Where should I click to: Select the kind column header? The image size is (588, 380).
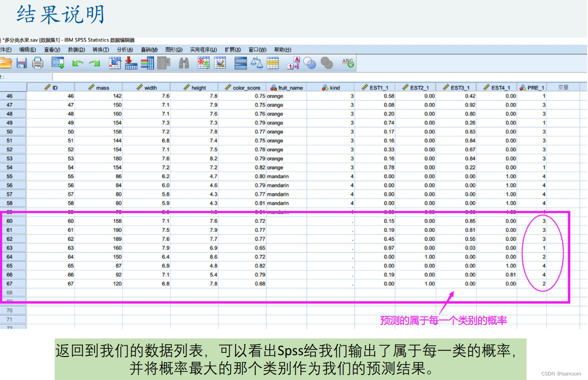[x=331, y=88]
